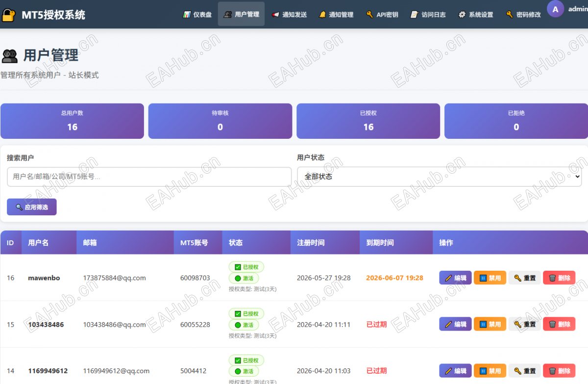The height and width of the screenshot is (384, 588).
Task: Disable user mawenbo with 禁用 button
Action: click(x=490, y=278)
